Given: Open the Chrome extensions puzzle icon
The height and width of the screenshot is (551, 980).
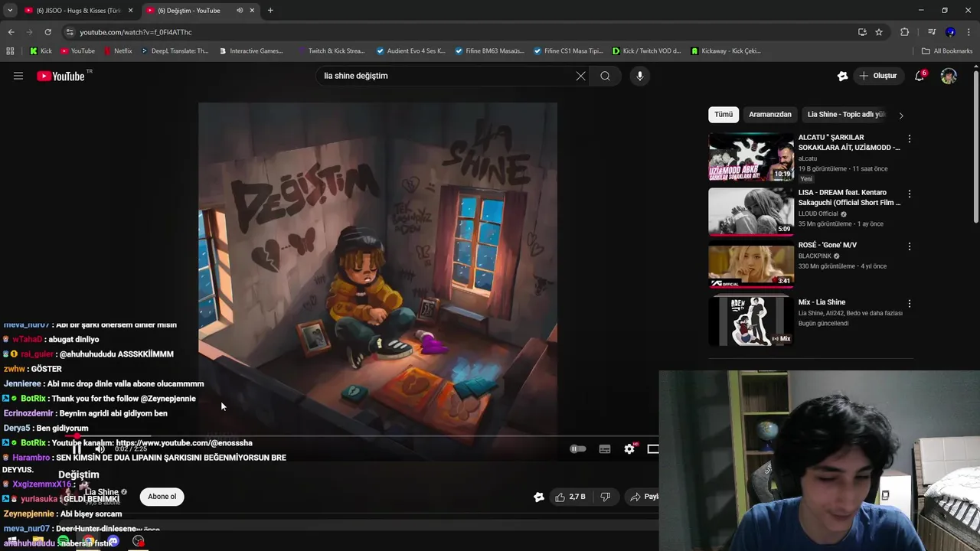Looking at the screenshot, I should (905, 32).
